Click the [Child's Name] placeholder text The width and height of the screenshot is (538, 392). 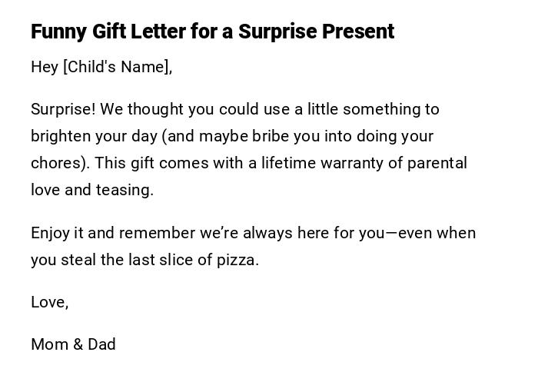click(x=118, y=67)
